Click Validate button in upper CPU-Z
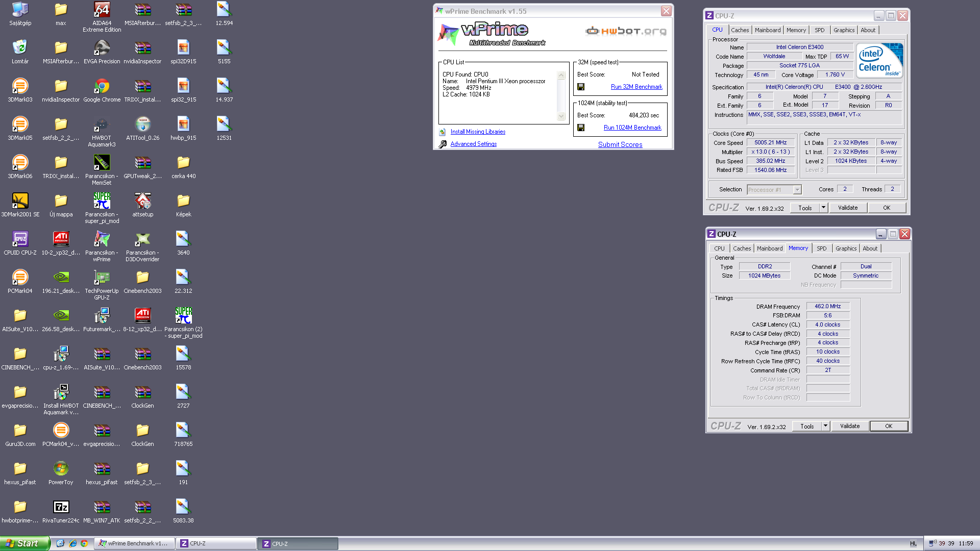 pyautogui.click(x=848, y=208)
